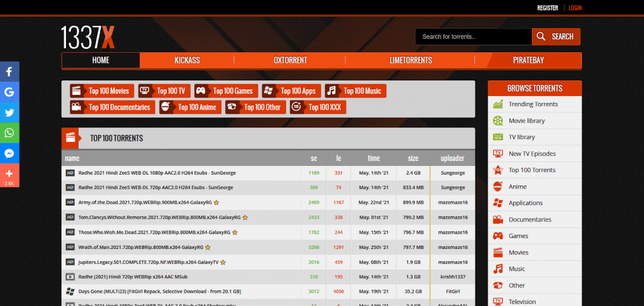Open the Top 100 Documentaries list
The image size is (644, 306).
[113, 107]
